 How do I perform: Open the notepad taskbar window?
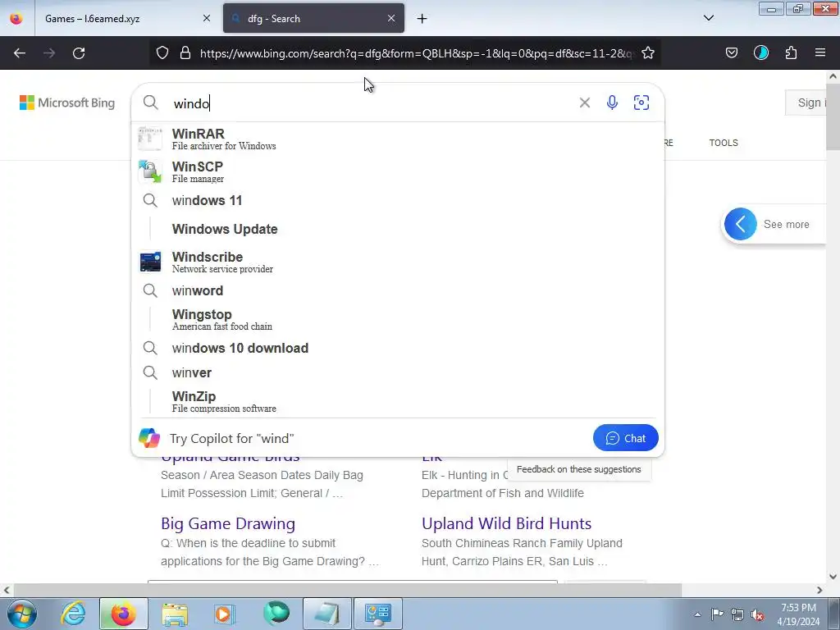tap(326, 614)
